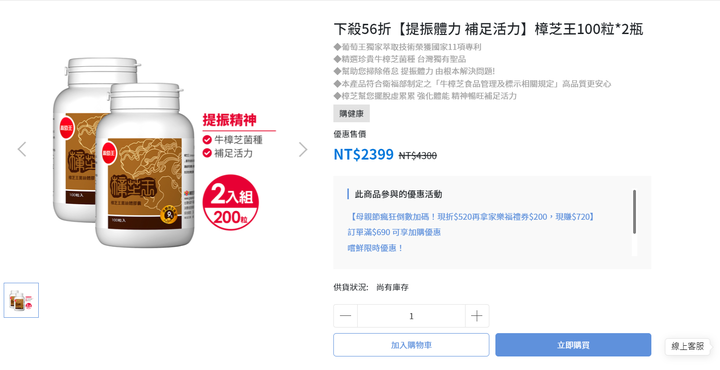This screenshot has height=370, width=720.
Task: Increase quantity with the plus button
Action: point(477,316)
